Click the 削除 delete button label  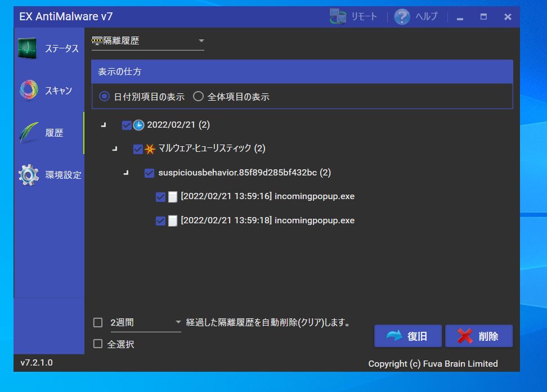pos(488,336)
